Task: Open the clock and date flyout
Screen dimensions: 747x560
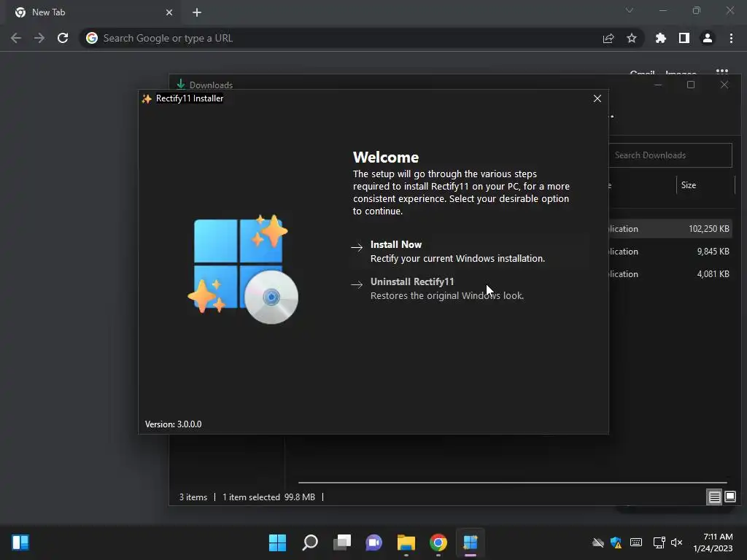Action: tap(713, 542)
